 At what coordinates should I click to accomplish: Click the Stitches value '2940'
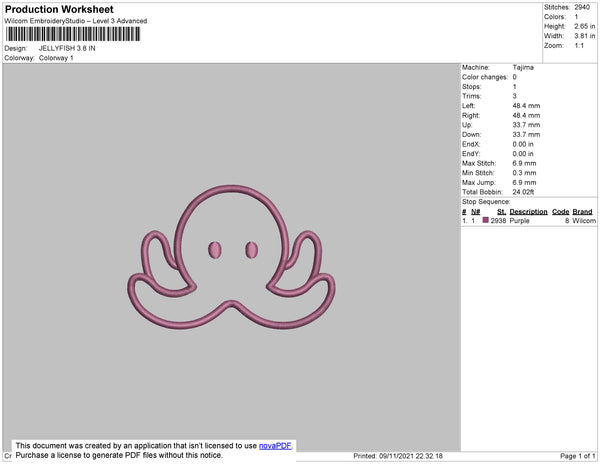click(x=582, y=7)
